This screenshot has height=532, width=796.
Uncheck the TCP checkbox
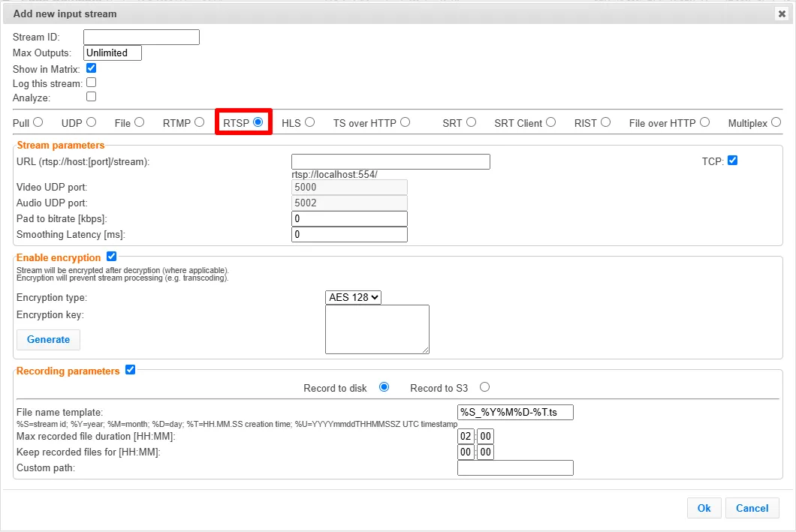732,161
